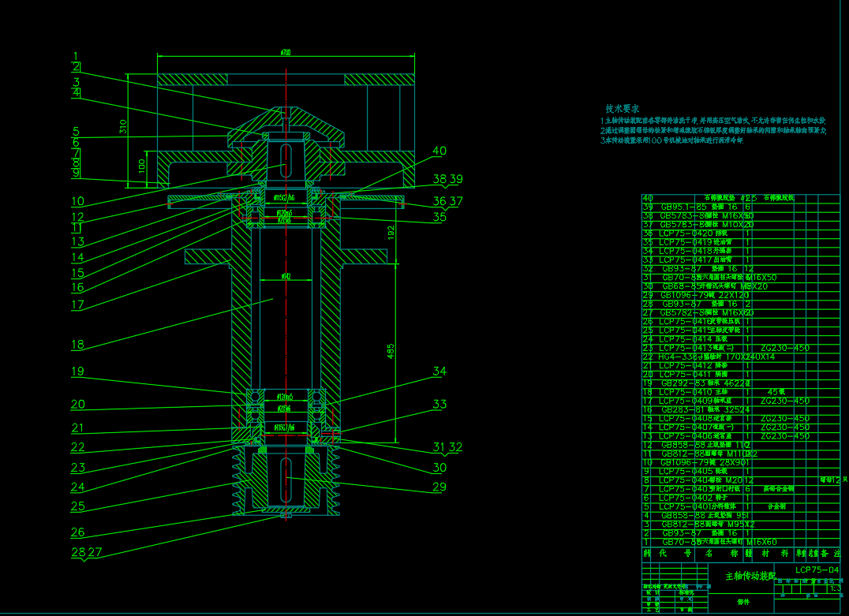Select part callout number 40

click(439, 151)
